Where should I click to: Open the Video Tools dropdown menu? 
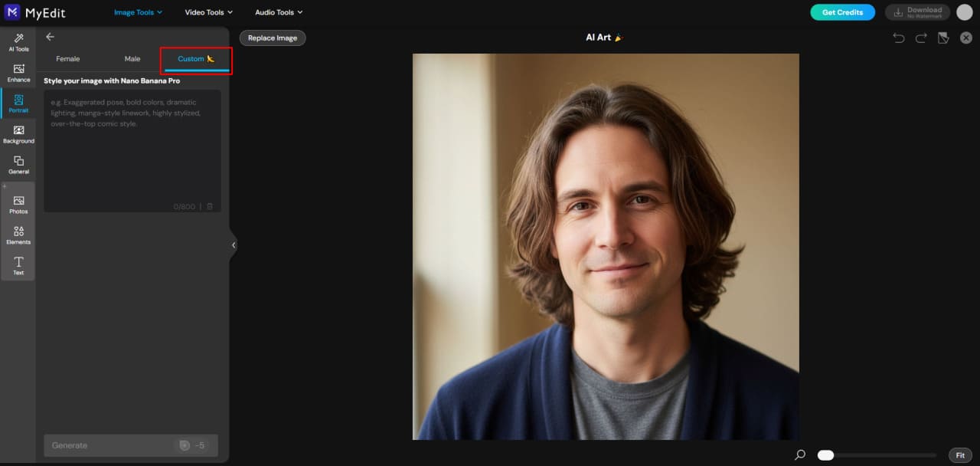(208, 12)
